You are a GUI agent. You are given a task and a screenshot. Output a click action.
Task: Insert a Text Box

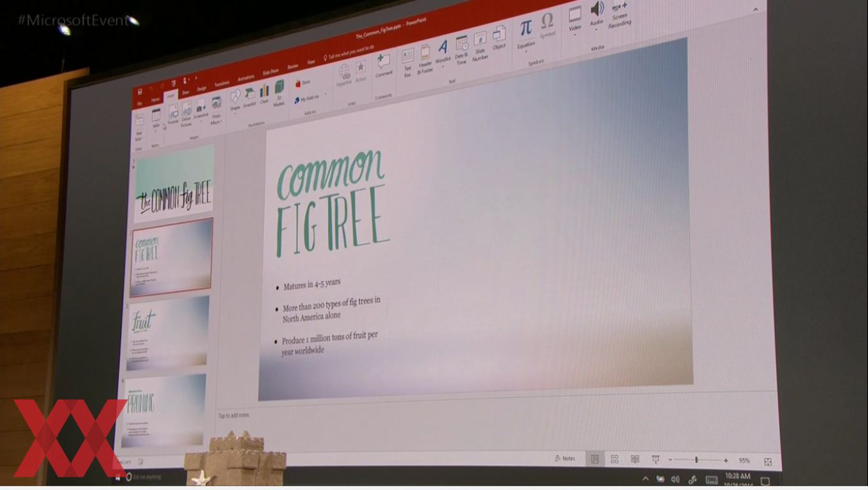pyautogui.click(x=407, y=63)
